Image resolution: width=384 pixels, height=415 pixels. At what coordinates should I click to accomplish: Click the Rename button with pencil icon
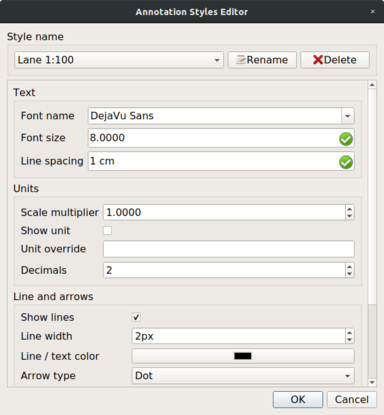coord(262,60)
